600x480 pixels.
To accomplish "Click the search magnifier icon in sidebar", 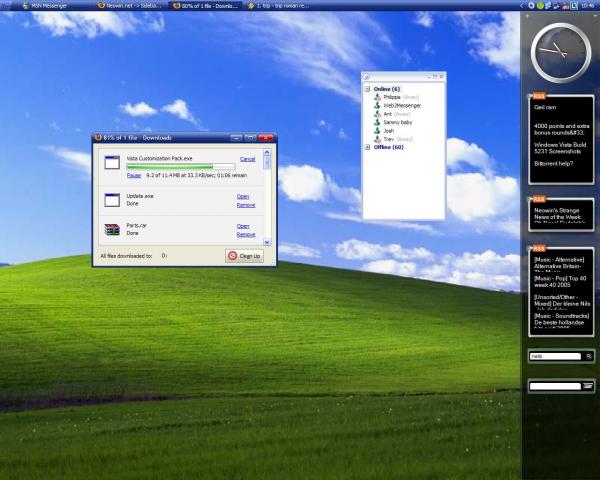I will (589, 356).
